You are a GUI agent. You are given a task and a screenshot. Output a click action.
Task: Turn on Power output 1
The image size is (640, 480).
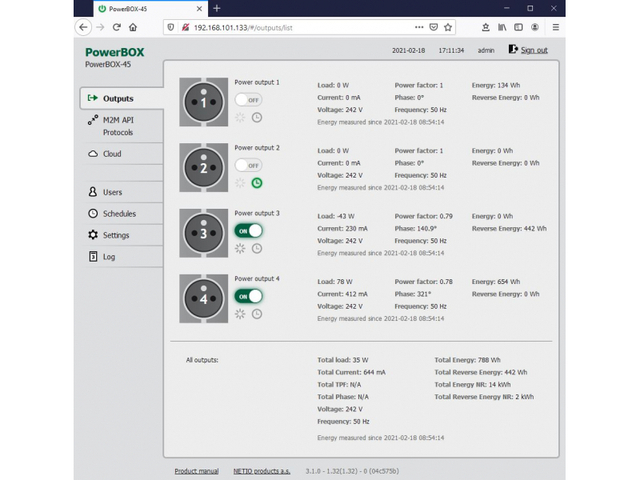coord(248,100)
